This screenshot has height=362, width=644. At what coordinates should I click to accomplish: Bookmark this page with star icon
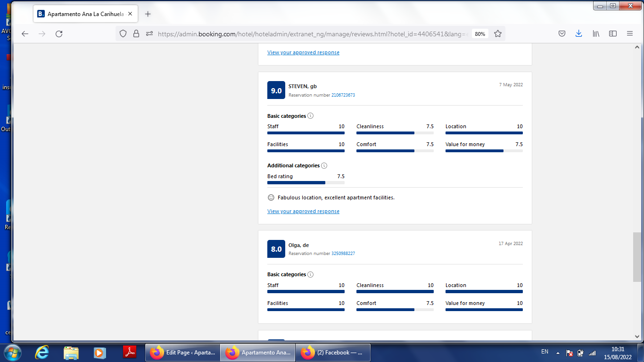coord(498,34)
